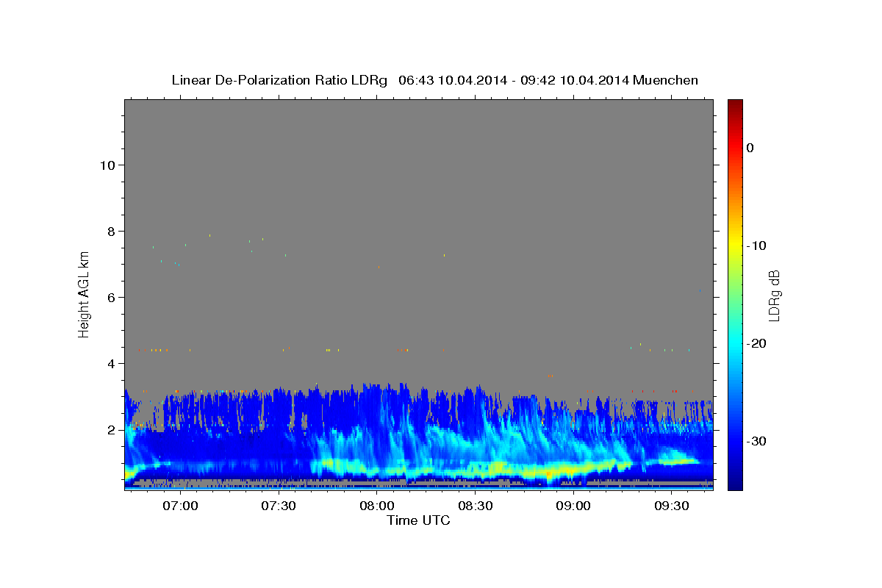The width and height of the screenshot is (882, 588).
Task: Click the 'Time UTC' x-axis label
Action: point(418,520)
